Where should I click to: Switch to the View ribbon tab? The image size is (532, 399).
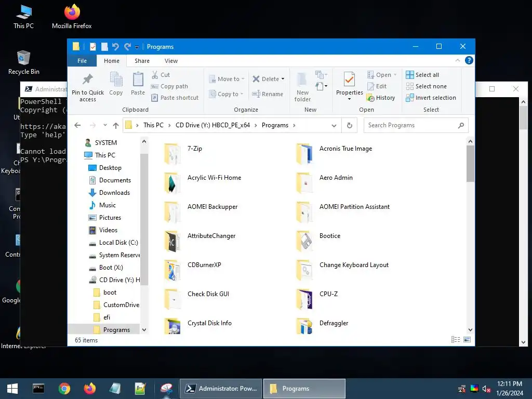click(171, 61)
